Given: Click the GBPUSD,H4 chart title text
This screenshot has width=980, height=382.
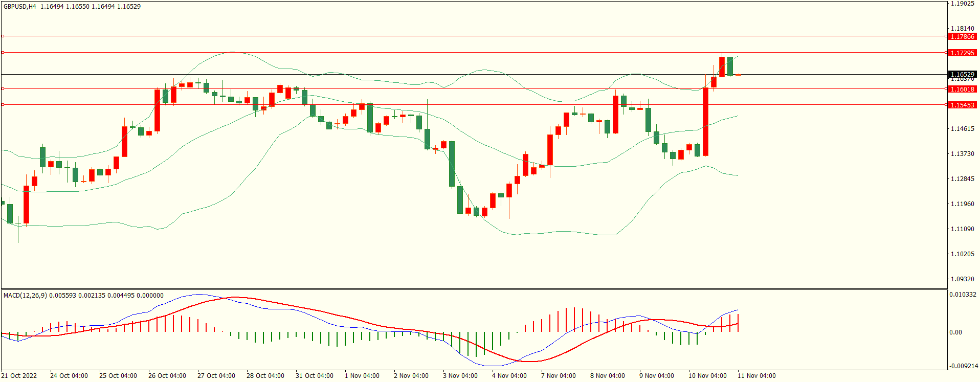Looking at the screenshot, I should tap(20, 7).
